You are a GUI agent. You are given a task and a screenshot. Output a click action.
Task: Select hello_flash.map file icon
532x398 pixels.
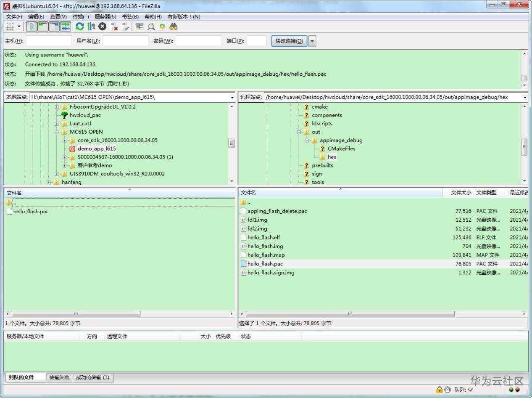point(244,255)
